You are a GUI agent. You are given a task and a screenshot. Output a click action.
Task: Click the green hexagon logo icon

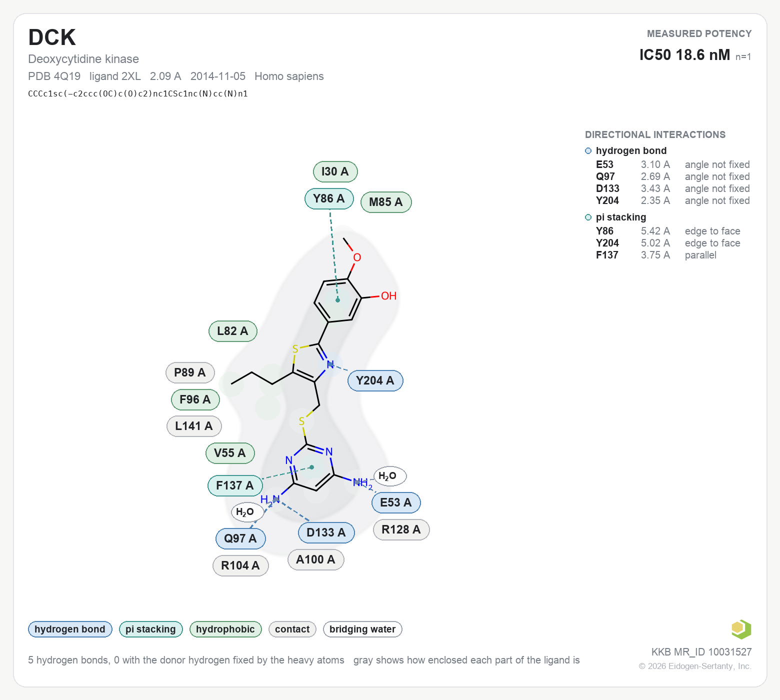pyautogui.click(x=741, y=629)
